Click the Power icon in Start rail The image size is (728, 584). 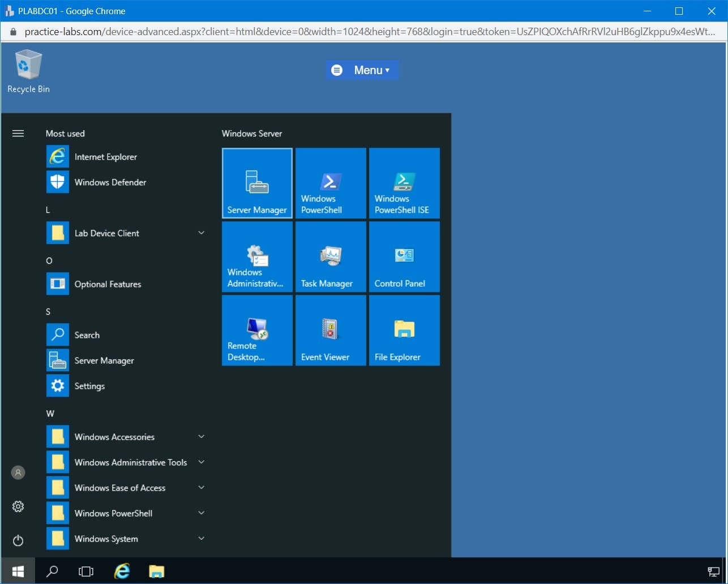pyautogui.click(x=18, y=540)
